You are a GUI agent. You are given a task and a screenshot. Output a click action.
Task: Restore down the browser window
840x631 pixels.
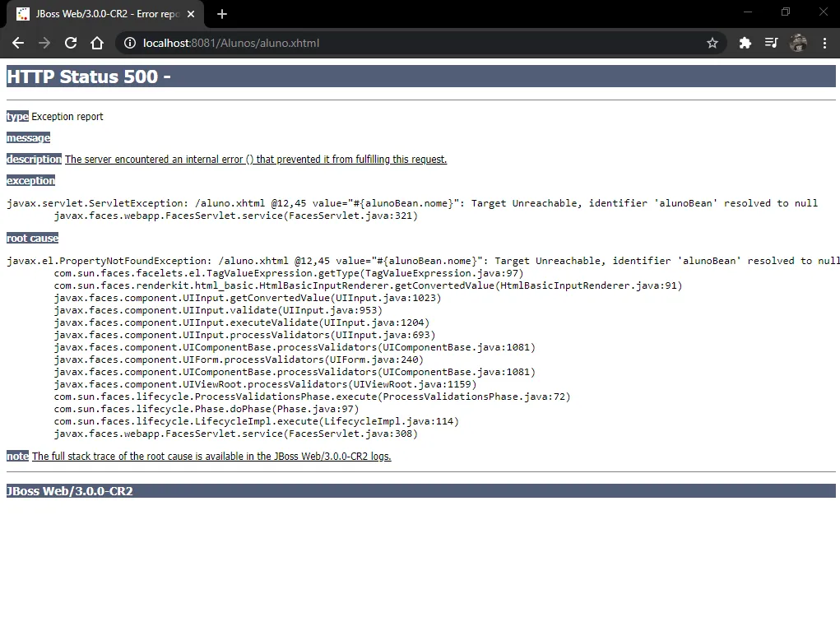[786, 12]
